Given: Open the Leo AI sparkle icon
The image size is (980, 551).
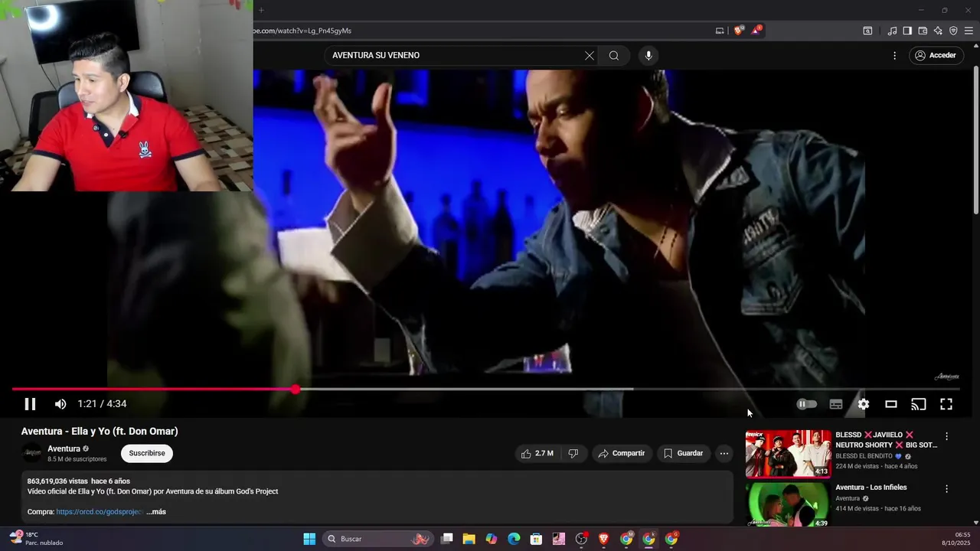Looking at the screenshot, I should pos(938,31).
